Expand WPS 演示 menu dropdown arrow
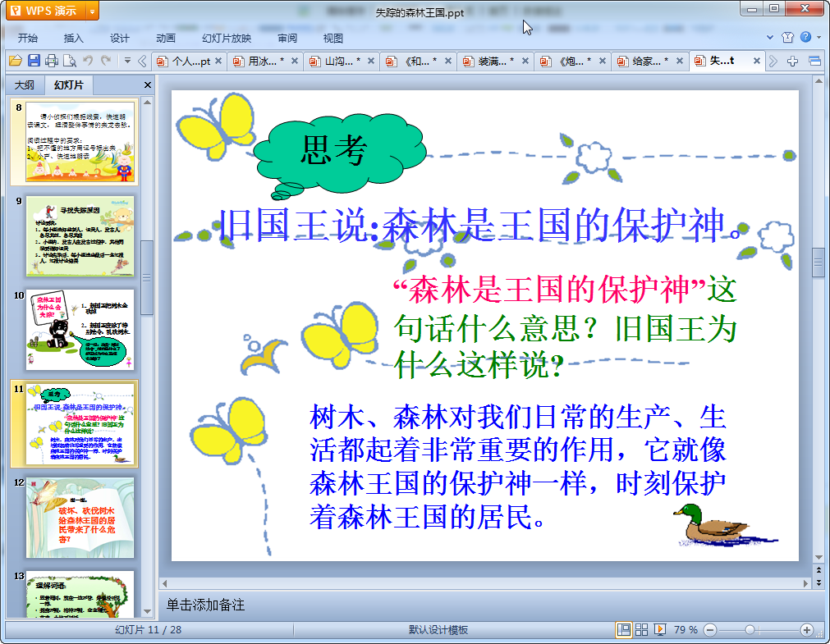Screen dimensions: 830x644 [x=92, y=11]
